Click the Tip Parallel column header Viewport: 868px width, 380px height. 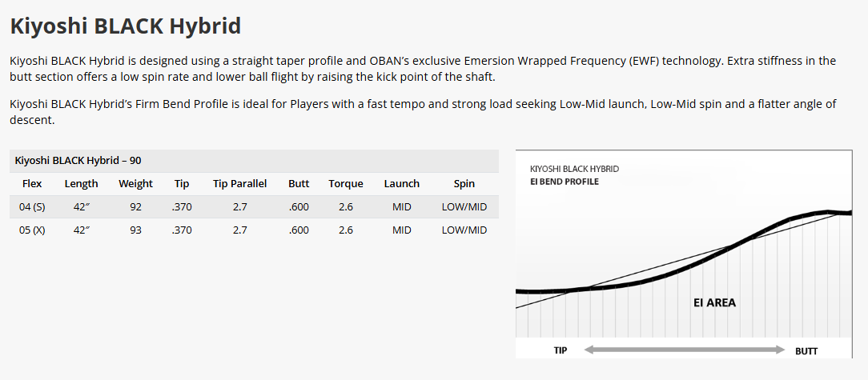pos(239,183)
